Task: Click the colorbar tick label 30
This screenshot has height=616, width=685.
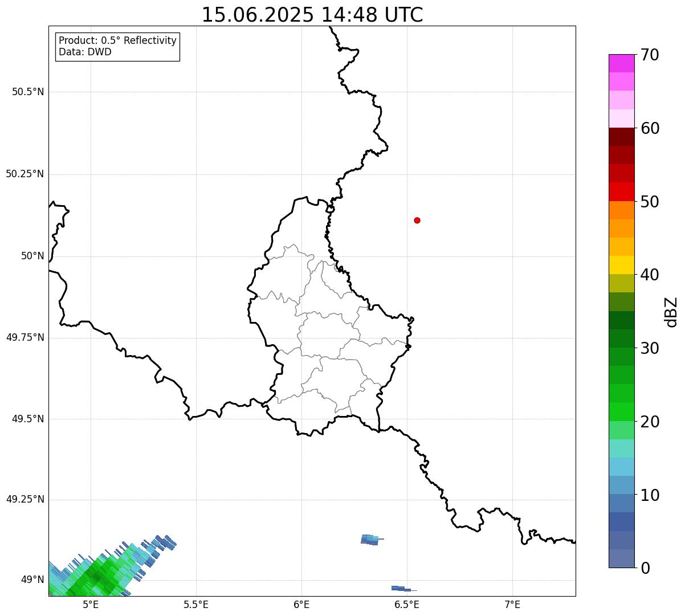Action: coord(650,348)
